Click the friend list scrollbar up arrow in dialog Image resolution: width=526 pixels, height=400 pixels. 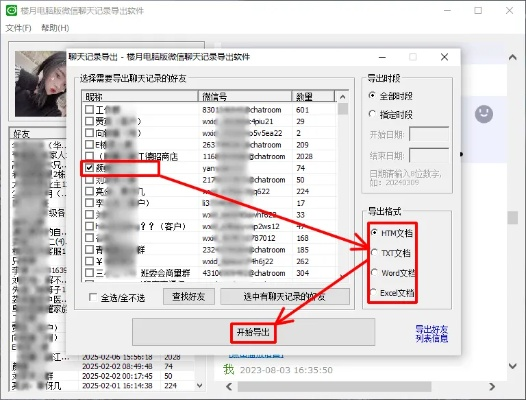click(x=343, y=97)
